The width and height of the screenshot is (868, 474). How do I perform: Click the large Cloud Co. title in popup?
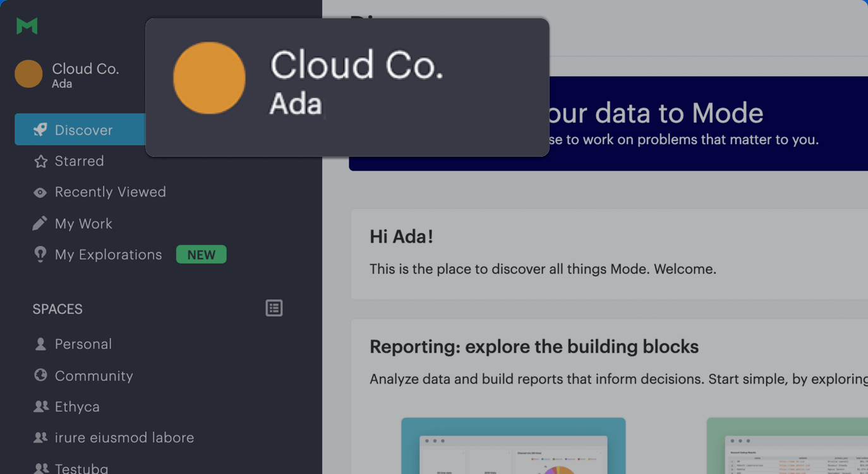356,64
